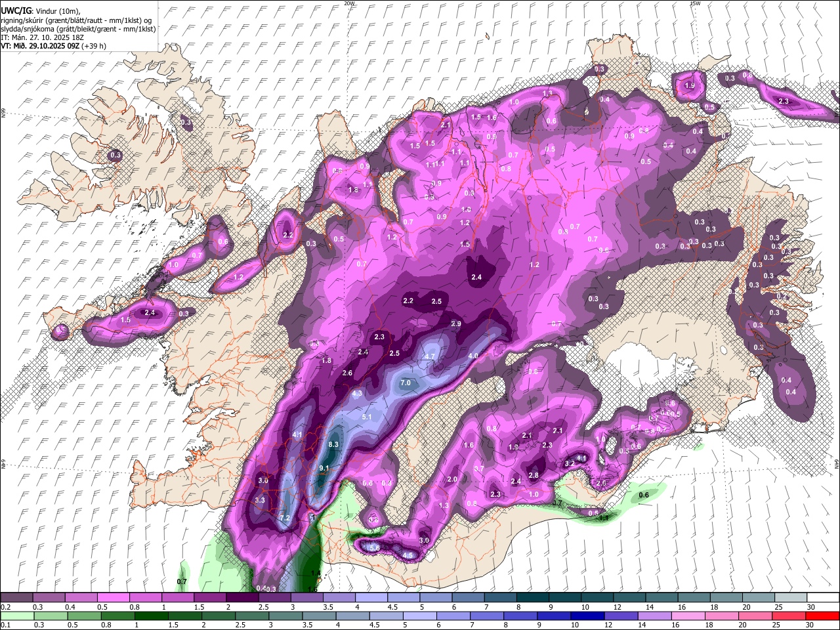Click the 5.6 value on south coast

[375, 547]
